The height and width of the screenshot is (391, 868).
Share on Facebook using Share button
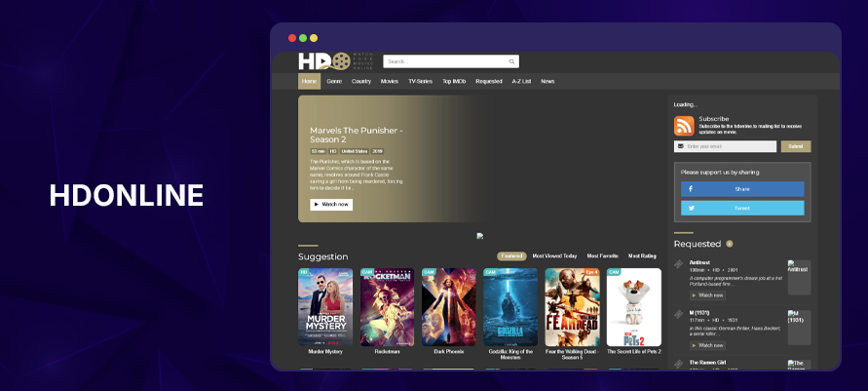point(742,189)
